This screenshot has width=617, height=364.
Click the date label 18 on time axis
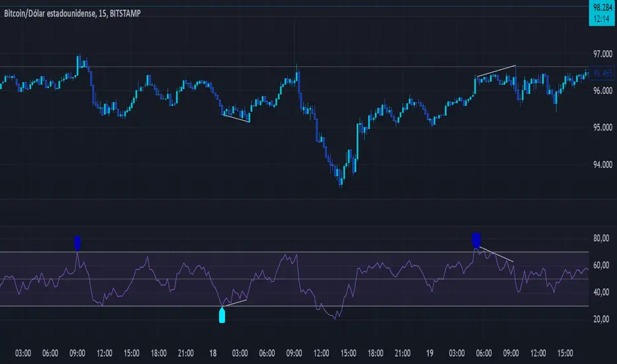(213, 353)
